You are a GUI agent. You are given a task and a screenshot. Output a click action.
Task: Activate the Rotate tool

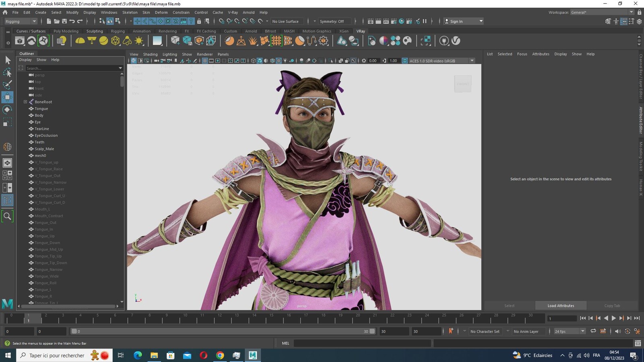tap(7, 109)
